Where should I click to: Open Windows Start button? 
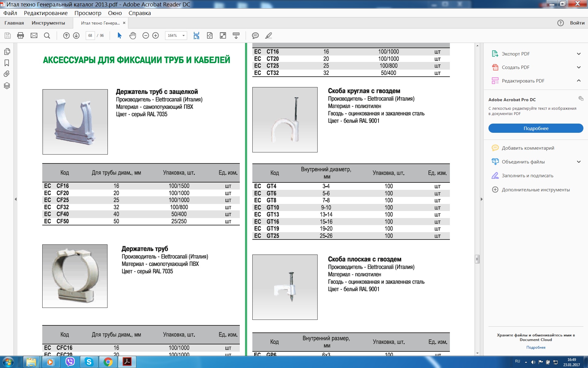click(x=8, y=362)
